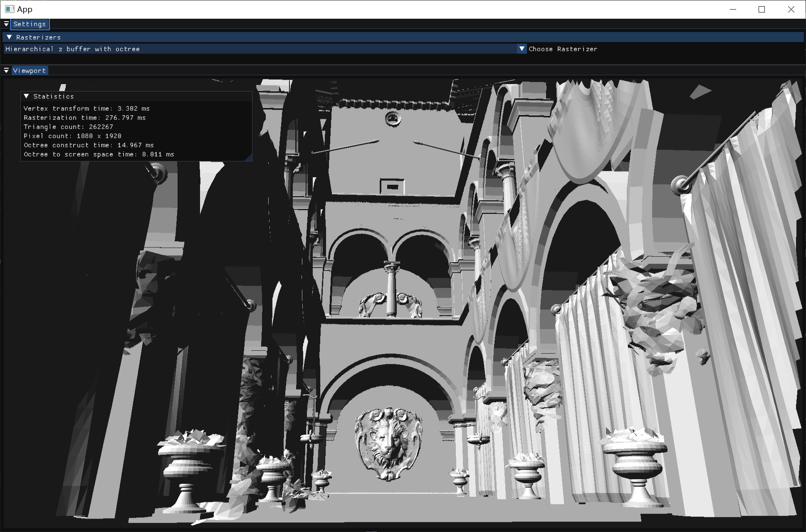This screenshot has height=532, width=806.
Task: Click the Octree construct time line
Action: tap(89, 145)
